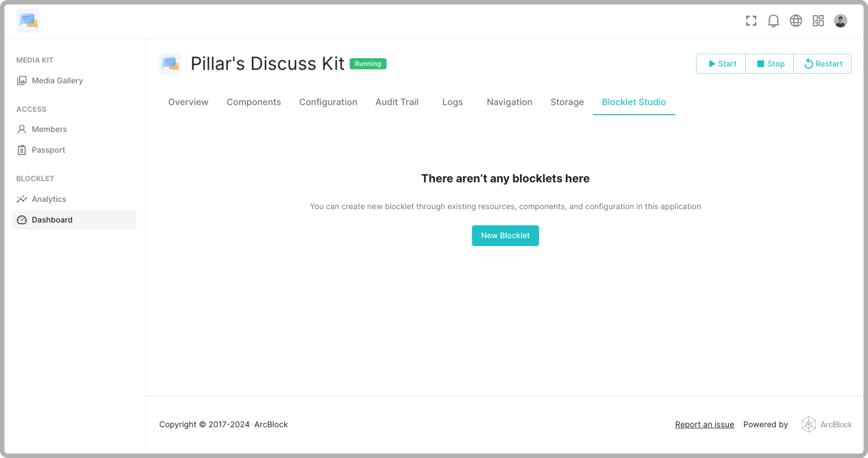
Task: Click the Discuss Kit logo top-left
Action: [x=28, y=21]
